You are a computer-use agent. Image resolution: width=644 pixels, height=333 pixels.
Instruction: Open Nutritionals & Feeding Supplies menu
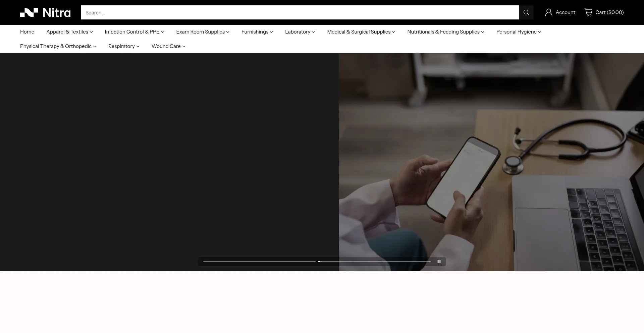(x=445, y=32)
